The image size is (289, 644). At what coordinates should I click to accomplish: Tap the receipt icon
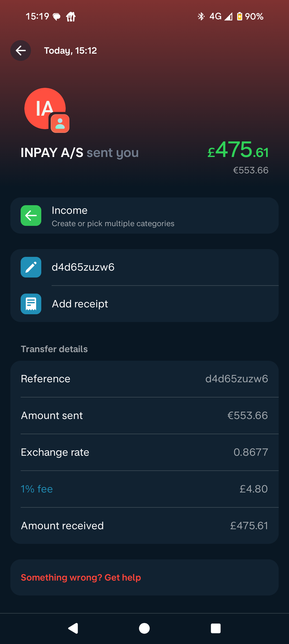coord(31,304)
